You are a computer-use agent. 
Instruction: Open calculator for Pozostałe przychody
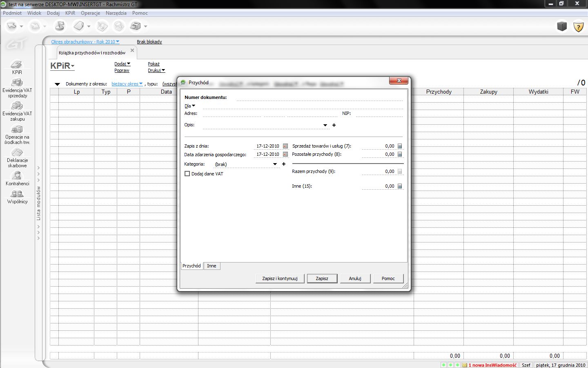tap(400, 154)
